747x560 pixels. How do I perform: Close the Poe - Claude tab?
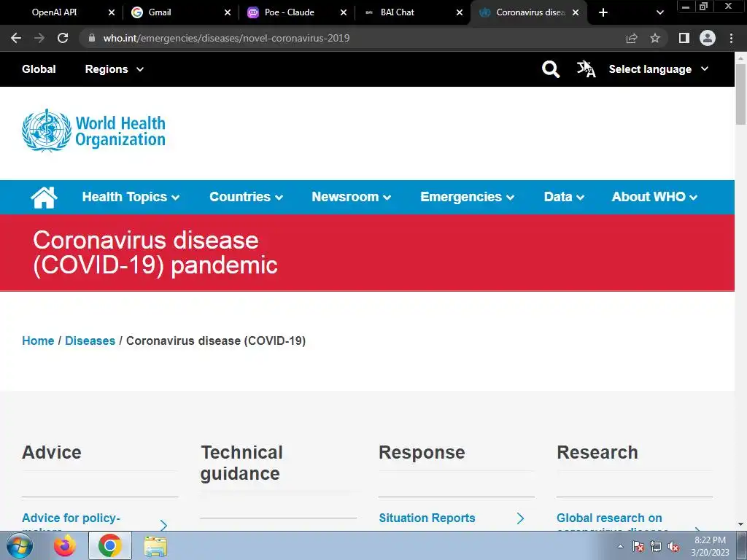[344, 12]
